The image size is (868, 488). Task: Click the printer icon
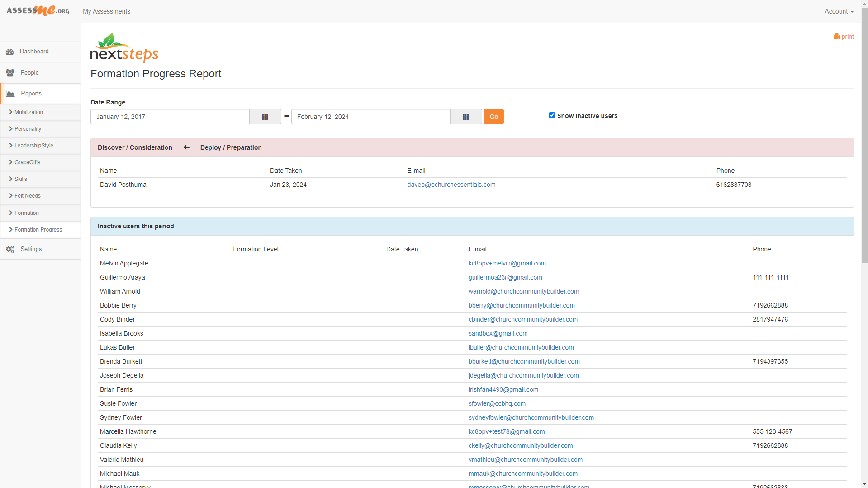click(836, 37)
